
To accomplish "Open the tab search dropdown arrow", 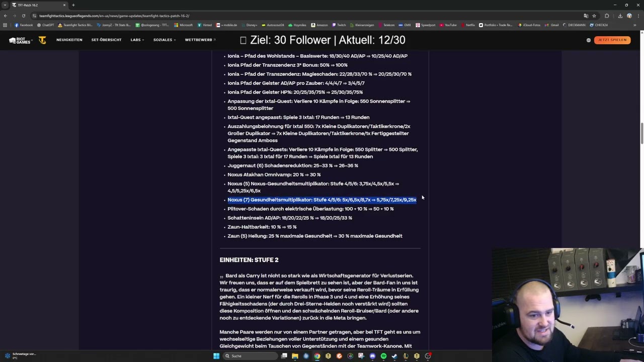I will pos(5,5).
